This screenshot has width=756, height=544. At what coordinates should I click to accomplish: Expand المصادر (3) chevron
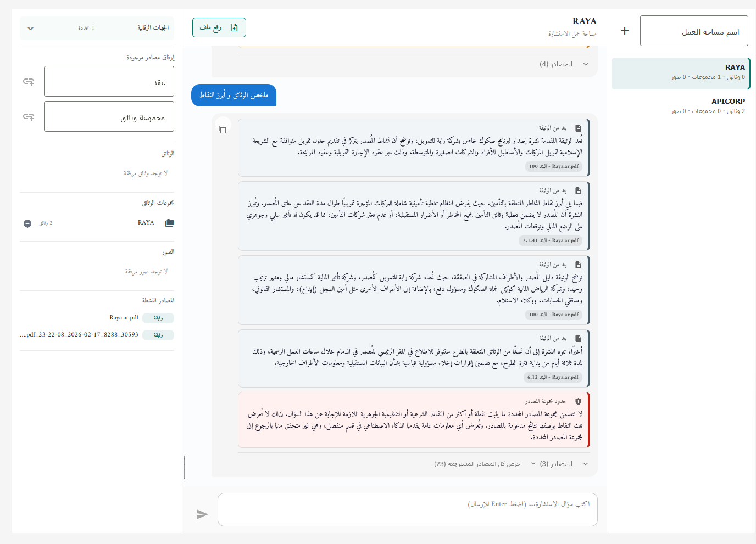tap(586, 464)
